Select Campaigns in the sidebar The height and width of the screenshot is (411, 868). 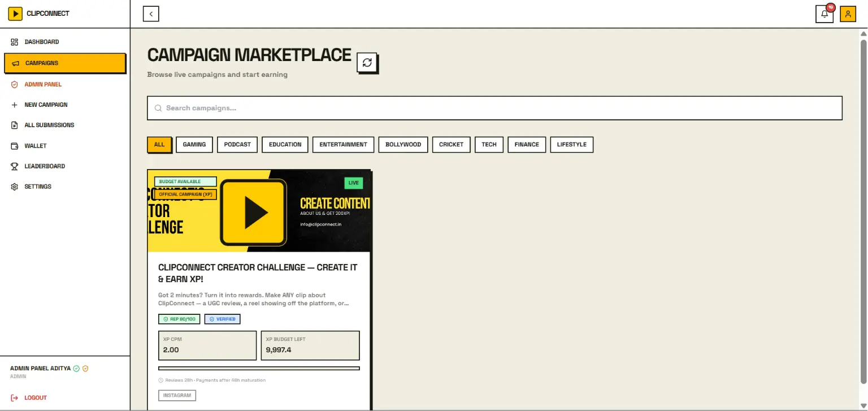coord(65,63)
